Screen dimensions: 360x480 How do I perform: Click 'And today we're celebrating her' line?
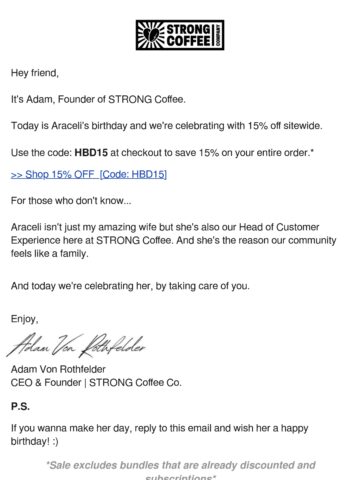[130, 286]
